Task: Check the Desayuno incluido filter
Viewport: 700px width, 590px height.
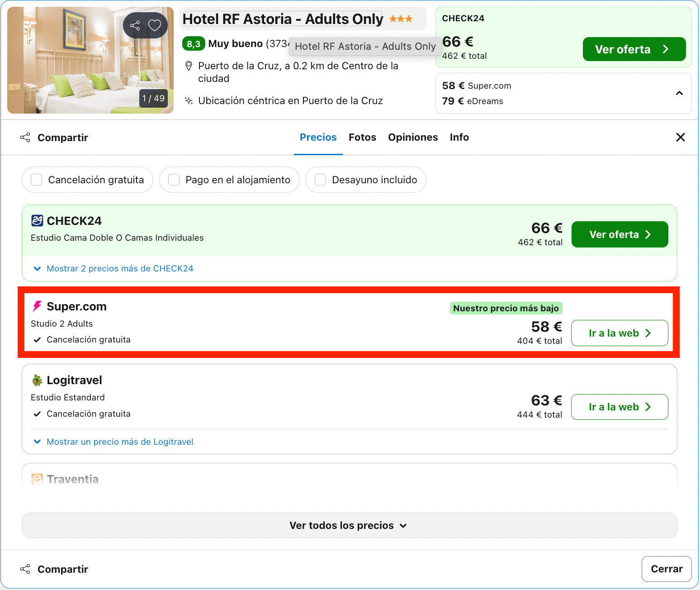Action: (x=321, y=180)
